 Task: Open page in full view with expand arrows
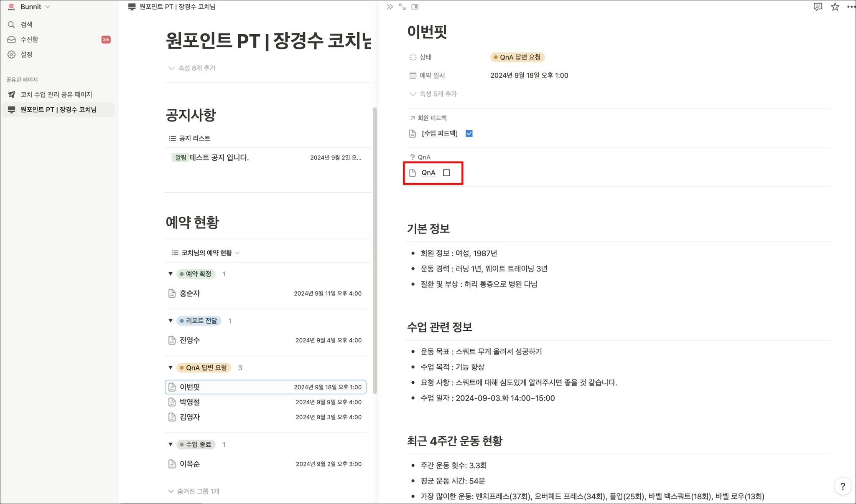click(402, 7)
